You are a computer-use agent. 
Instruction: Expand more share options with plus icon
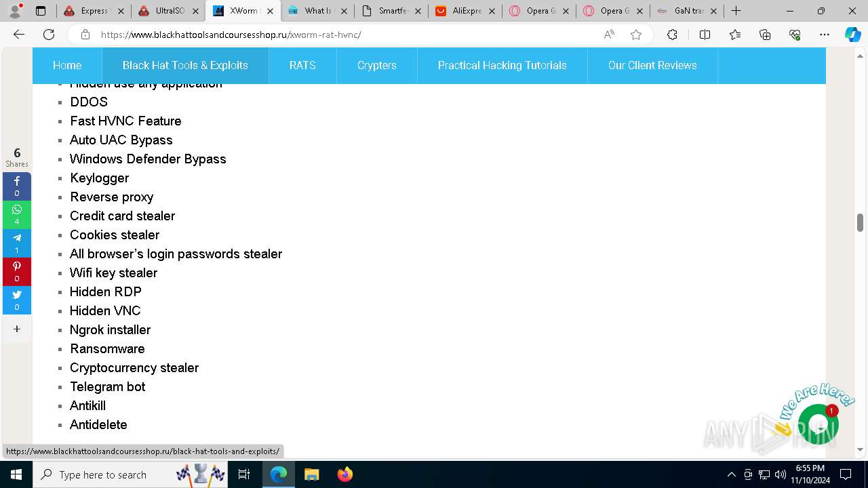17,329
